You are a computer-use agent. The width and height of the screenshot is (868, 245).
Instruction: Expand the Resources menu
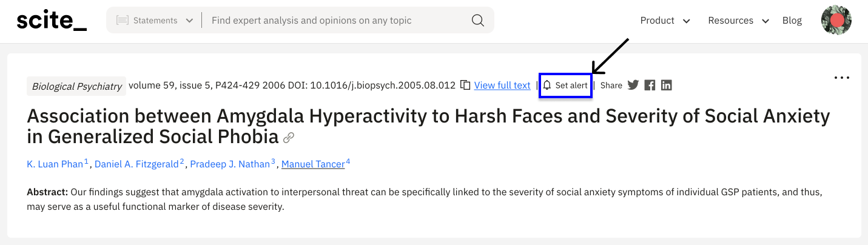pos(738,21)
